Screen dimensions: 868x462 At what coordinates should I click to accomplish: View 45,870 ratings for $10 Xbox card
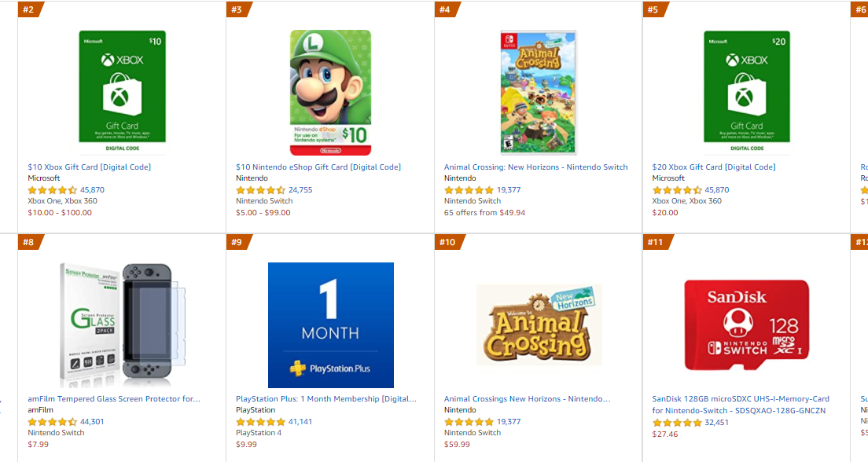93,190
